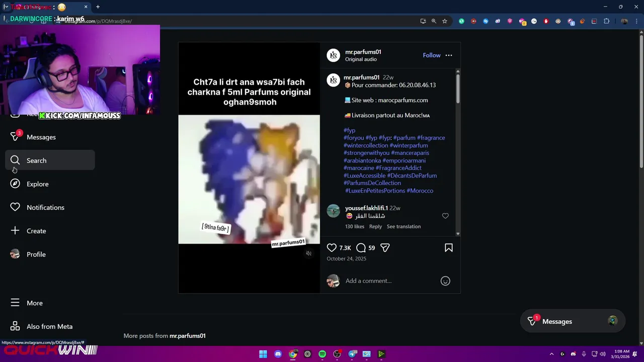Click the install app icon in address bar
The height and width of the screenshot is (362, 644).
[x=423, y=21]
